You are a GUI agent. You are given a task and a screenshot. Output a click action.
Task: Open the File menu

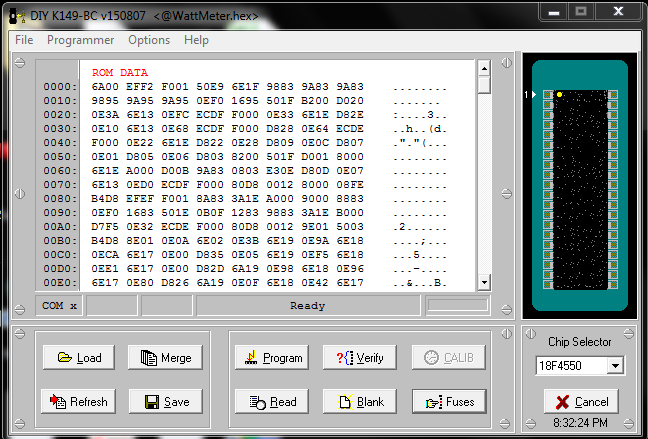pos(24,40)
